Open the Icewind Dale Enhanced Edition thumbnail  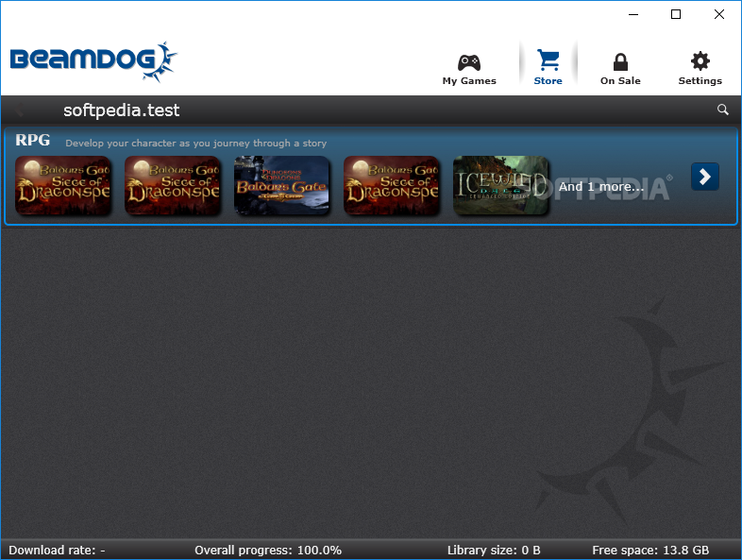tap(500, 185)
